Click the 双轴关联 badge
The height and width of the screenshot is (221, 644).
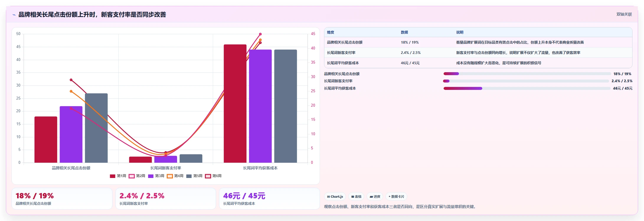pos(624,14)
